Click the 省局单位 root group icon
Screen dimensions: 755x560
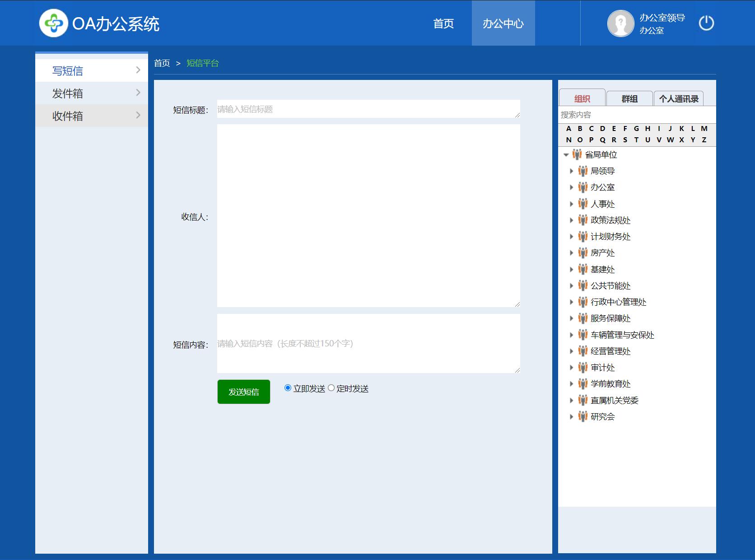pos(577,155)
